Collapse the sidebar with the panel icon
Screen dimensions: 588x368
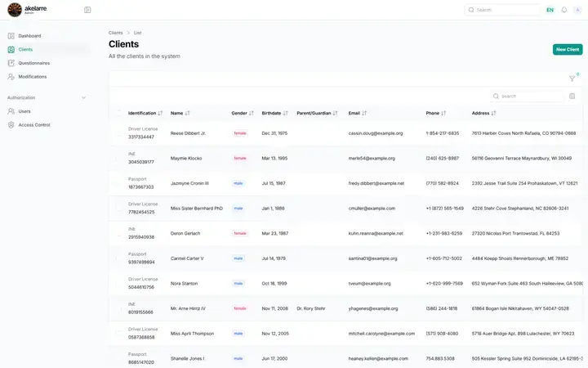tap(87, 10)
